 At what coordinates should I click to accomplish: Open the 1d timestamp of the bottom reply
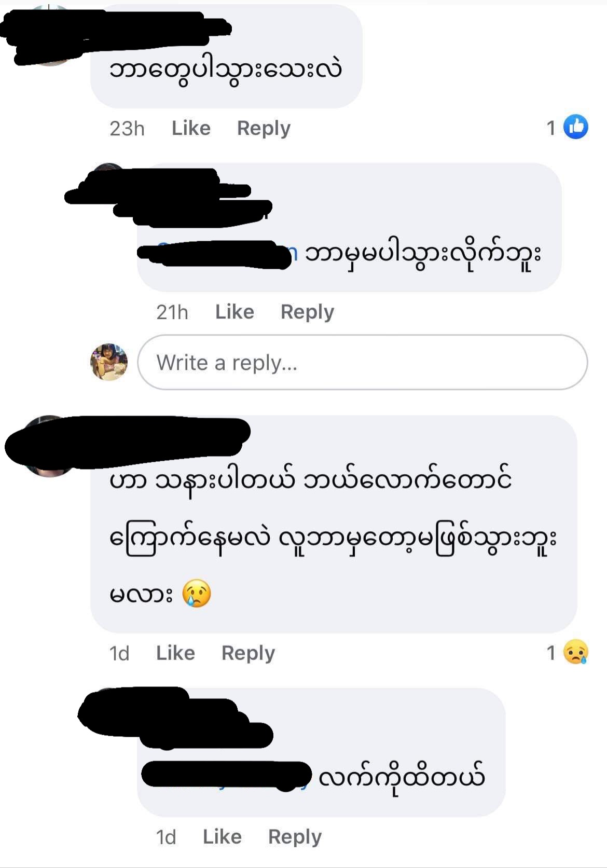coord(166,837)
